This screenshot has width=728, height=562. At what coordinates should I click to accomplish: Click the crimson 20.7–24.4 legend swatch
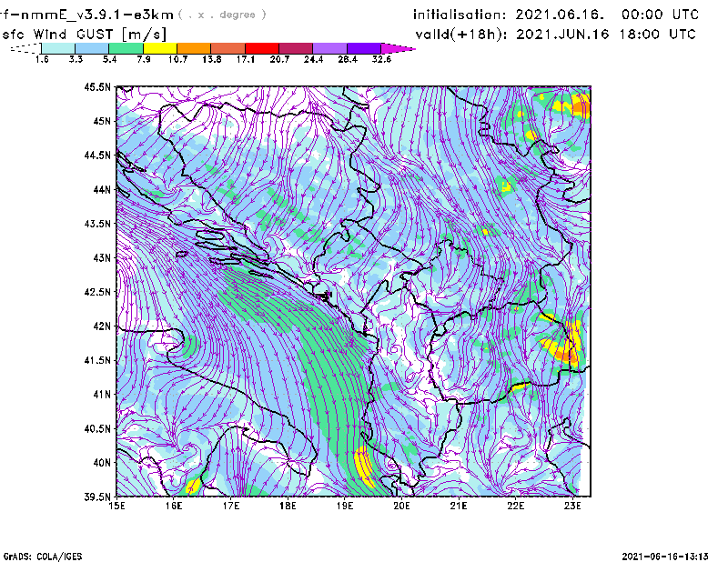click(x=296, y=48)
